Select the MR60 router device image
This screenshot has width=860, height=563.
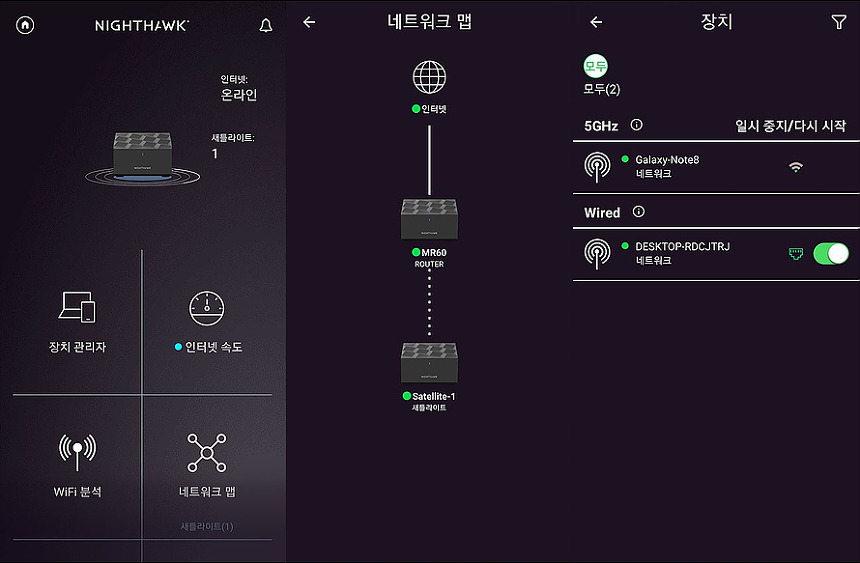click(429, 219)
